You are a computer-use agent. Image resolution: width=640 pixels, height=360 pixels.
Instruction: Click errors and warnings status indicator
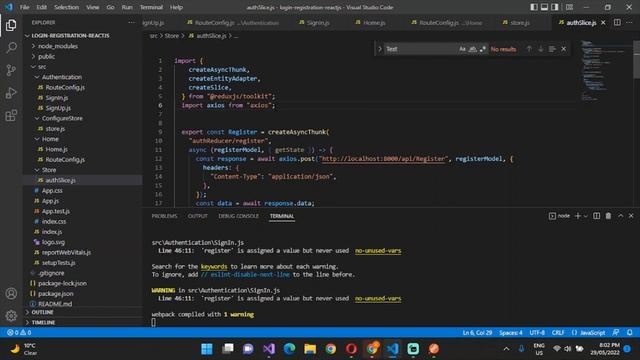coord(19,332)
